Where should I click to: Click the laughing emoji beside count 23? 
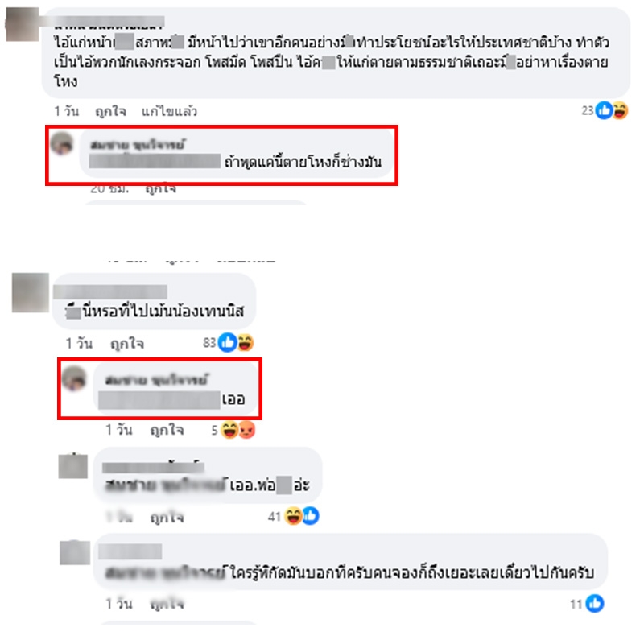(620, 111)
